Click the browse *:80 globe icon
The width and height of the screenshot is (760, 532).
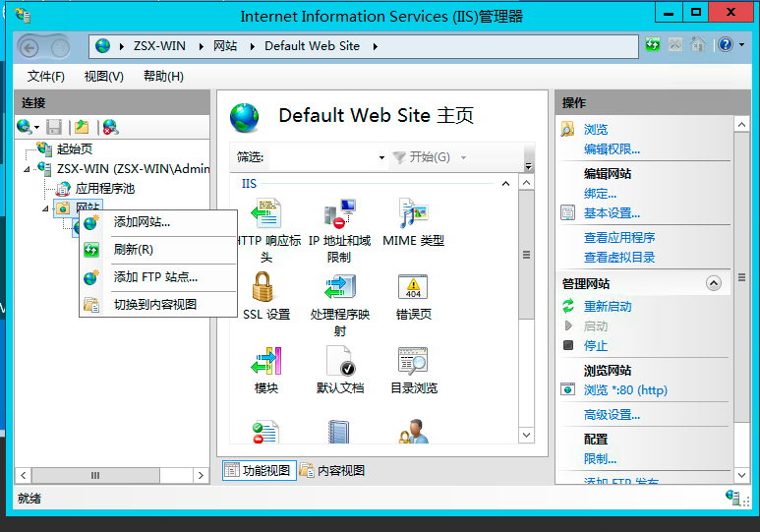click(567, 389)
